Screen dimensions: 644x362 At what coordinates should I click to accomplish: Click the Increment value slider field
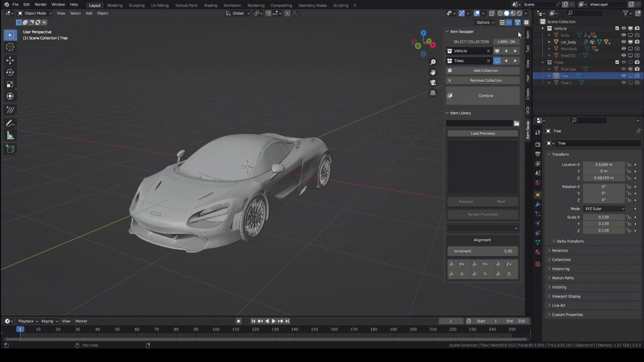(483, 251)
